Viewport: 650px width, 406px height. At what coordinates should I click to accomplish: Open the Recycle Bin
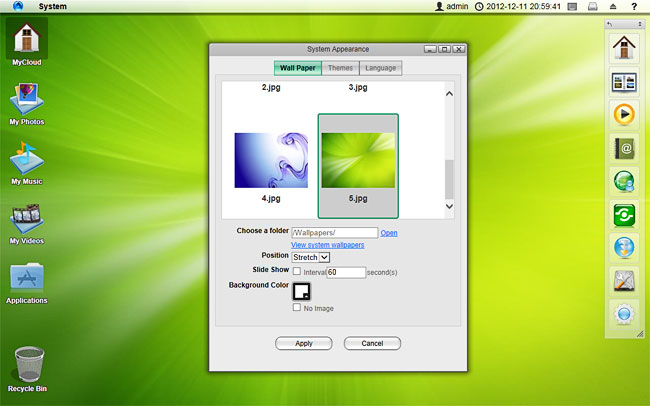point(29,364)
